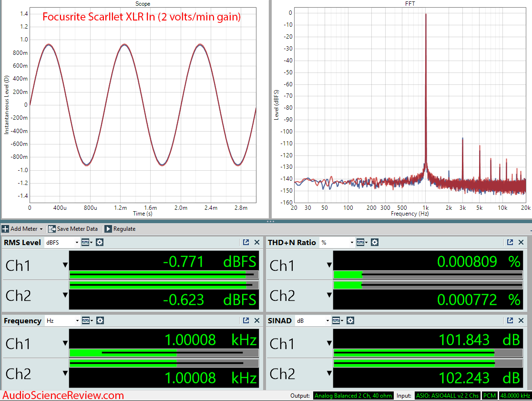532x401 pixels.
Task: Open THD+N Ratio meter settings gear
Action: (x=375, y=242)
